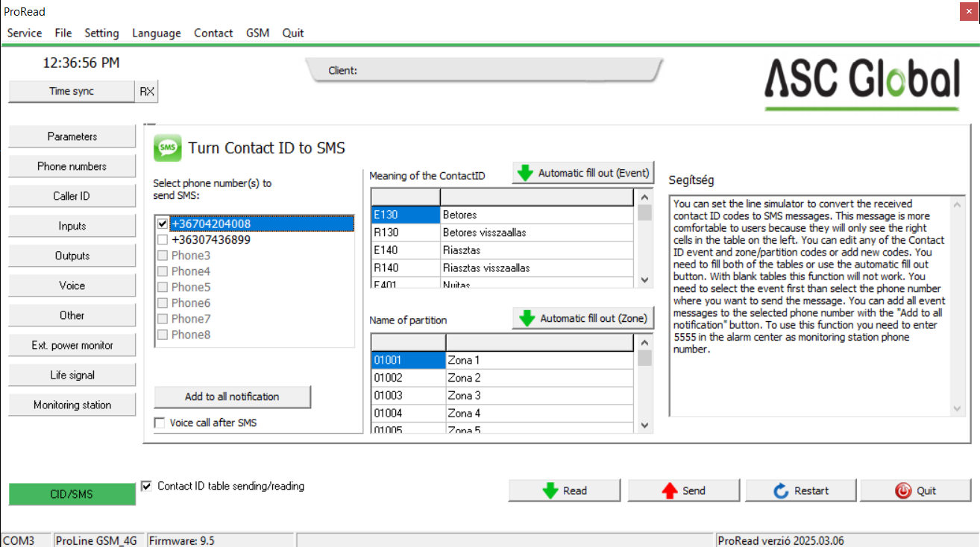Click the Zona 4 name cell
Image resolution: width=980 pixels, height=547 pixels.
coord(539,413)
